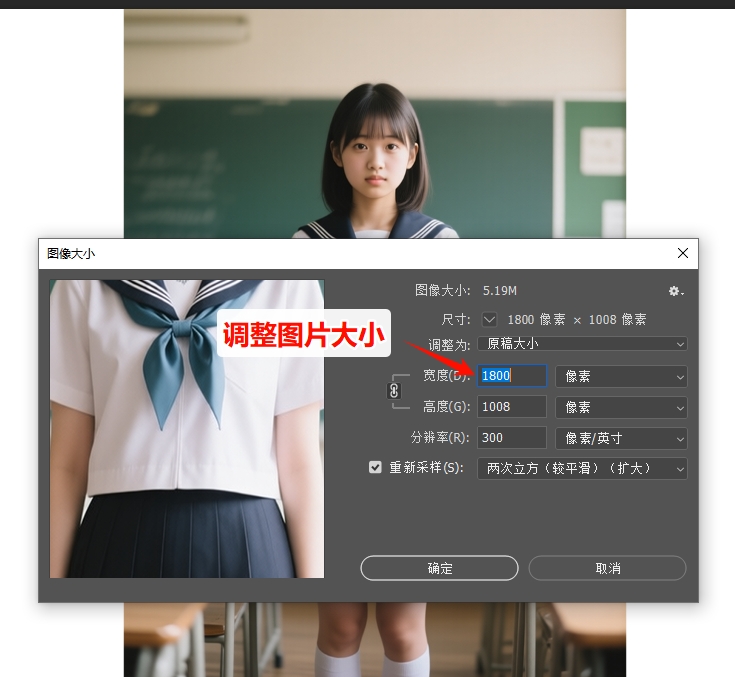Click the 1800 像素 × 1008 像素 dimensions text
The width and height of the screenshot is (735, 677).
(x=577, y=320)
